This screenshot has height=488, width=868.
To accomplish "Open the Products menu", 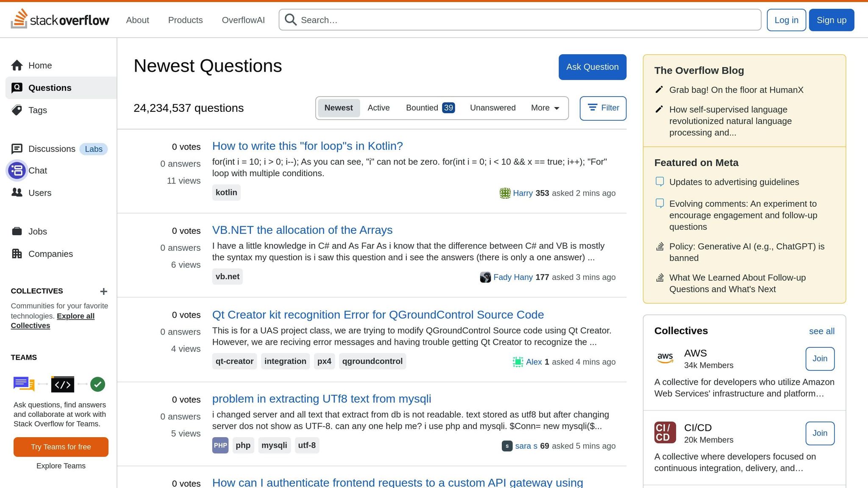I will coord(185,20).
